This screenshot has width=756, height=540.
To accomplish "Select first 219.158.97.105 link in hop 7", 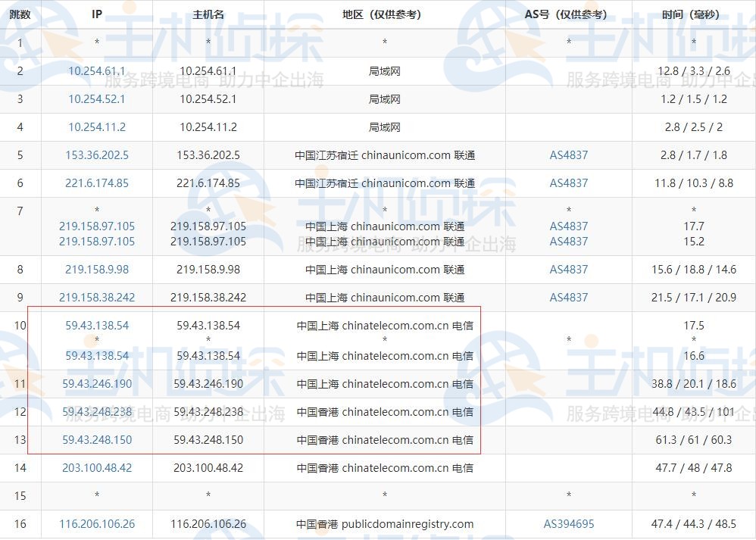I will (x=96, y=226).
